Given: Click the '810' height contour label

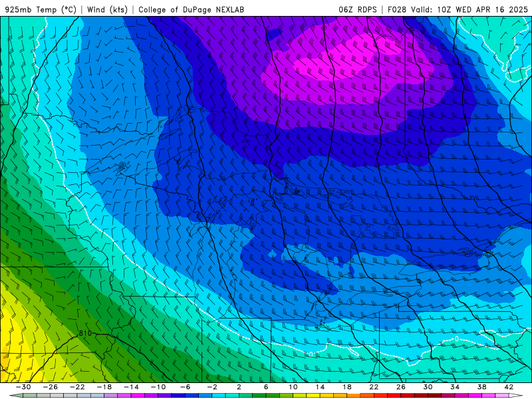Looking at the screenshot, I should 85,333.
